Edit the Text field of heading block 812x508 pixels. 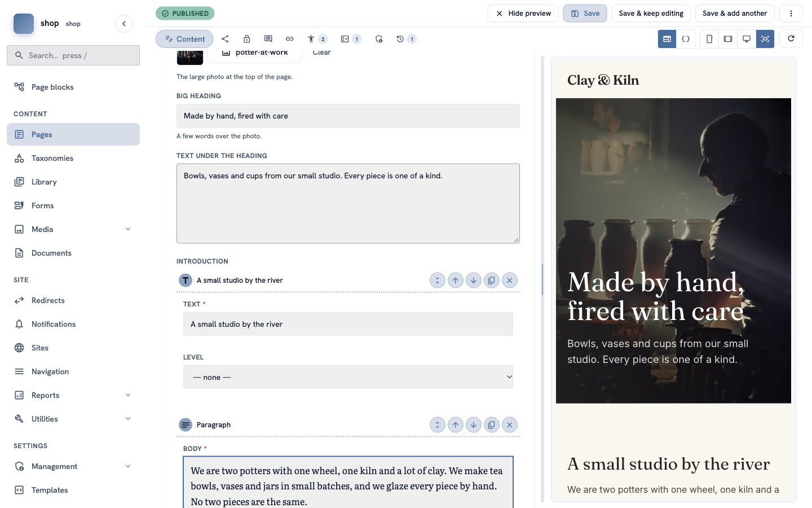(348, 324)
